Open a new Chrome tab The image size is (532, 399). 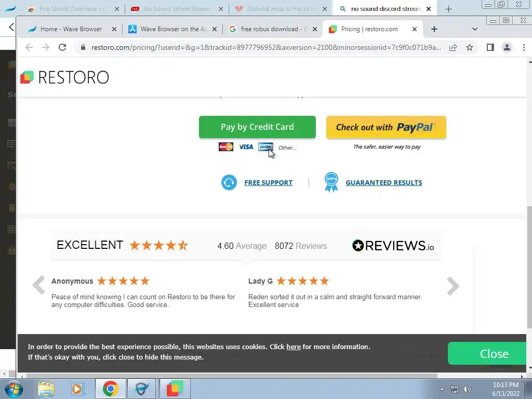pos(434,29)
